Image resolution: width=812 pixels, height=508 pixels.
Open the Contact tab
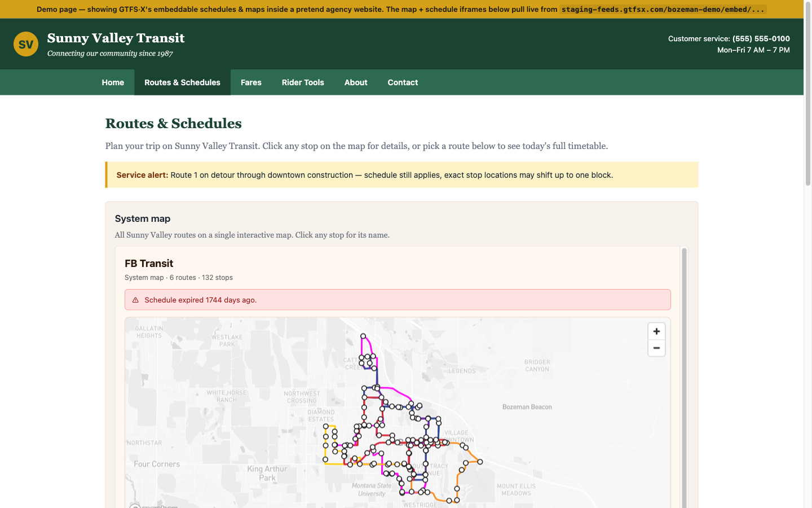tap(403, 82)
